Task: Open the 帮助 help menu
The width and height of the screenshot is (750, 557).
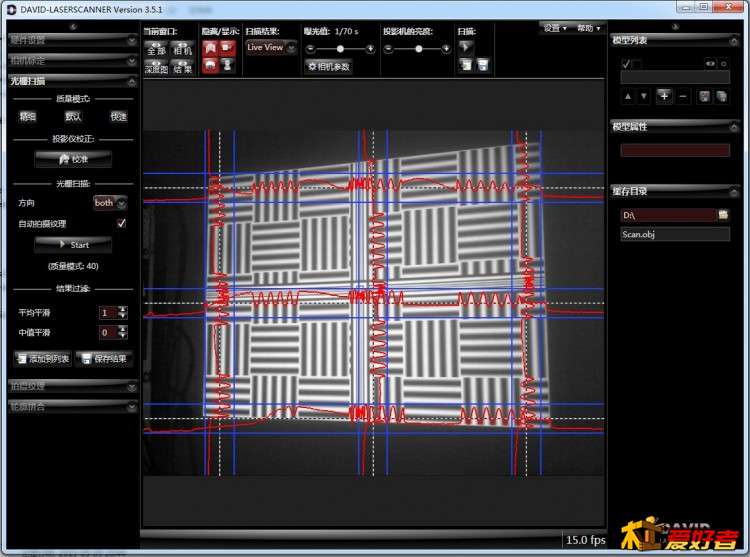Action: pos(588,28)
